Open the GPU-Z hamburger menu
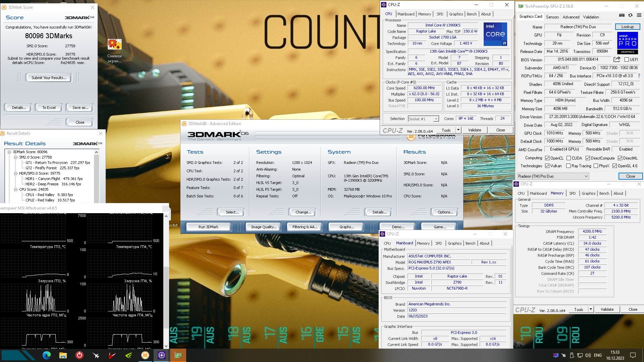 [x=639, y=15]
